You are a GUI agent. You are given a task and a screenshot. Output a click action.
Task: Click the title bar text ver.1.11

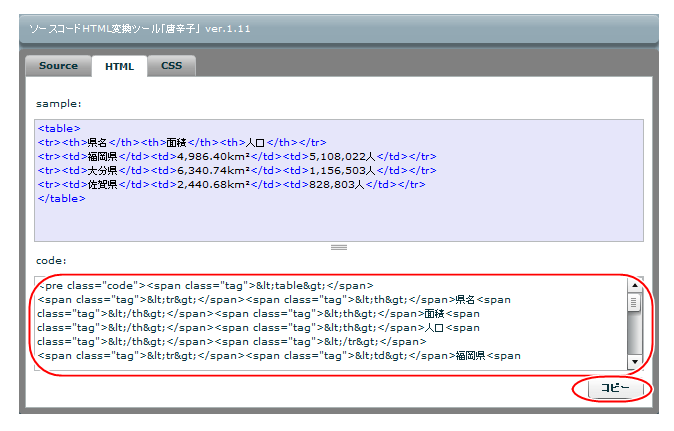click(x=227, y=29)
